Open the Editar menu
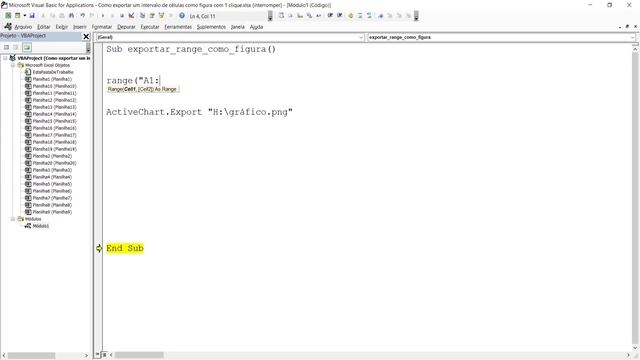 [x=44, y=27]
